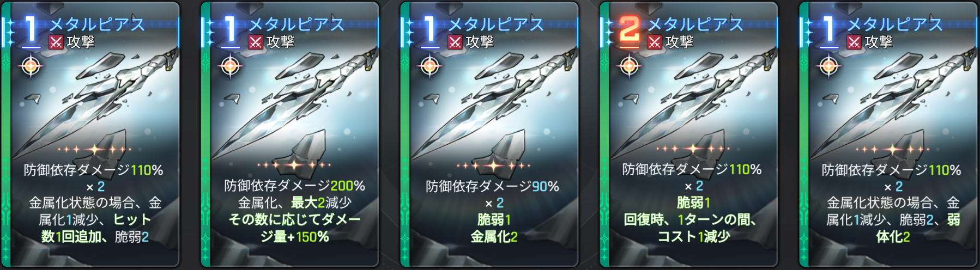The width and height of the screenshot is (980, 270).
Task: Select the card granting 金属化2
Action: [489, 134]
